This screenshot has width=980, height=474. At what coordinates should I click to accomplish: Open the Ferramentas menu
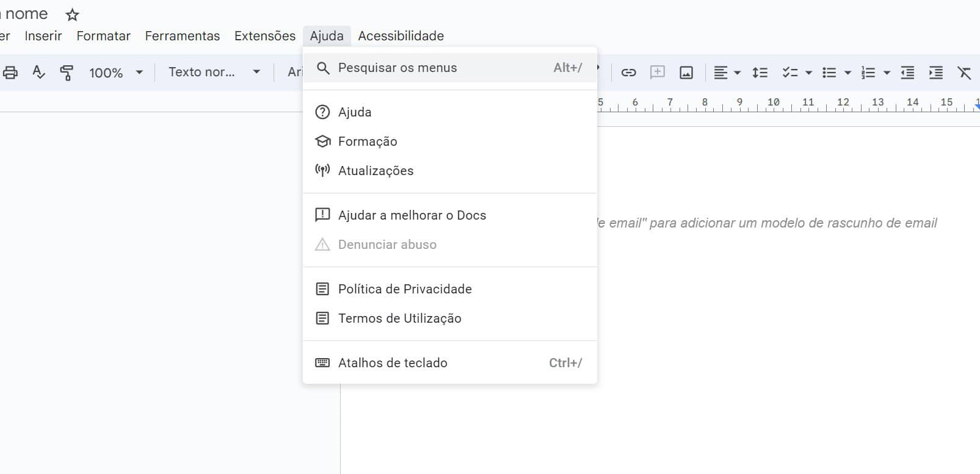[x=183, y=36]
